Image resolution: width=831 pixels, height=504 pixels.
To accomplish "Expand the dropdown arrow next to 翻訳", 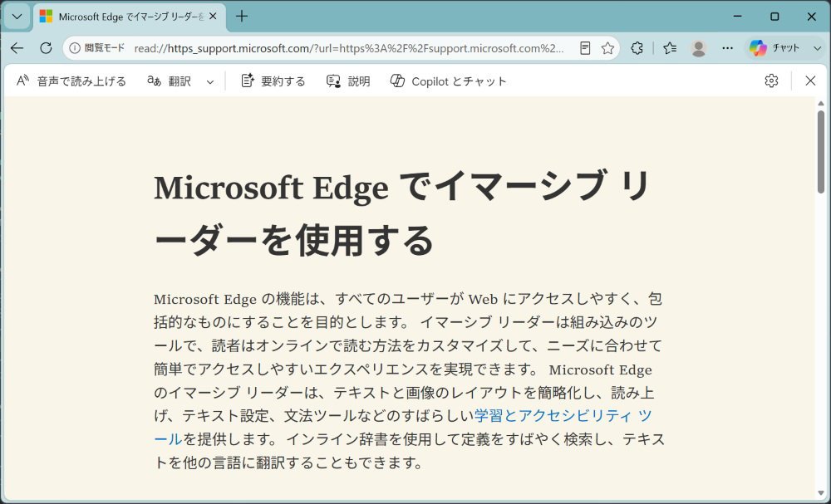I will tap(210, 81).
